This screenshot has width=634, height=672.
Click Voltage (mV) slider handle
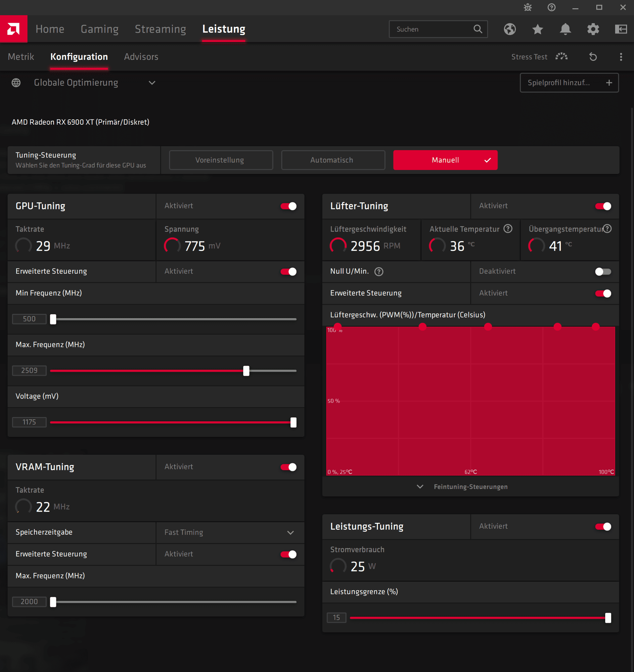(x=294, y=423)
